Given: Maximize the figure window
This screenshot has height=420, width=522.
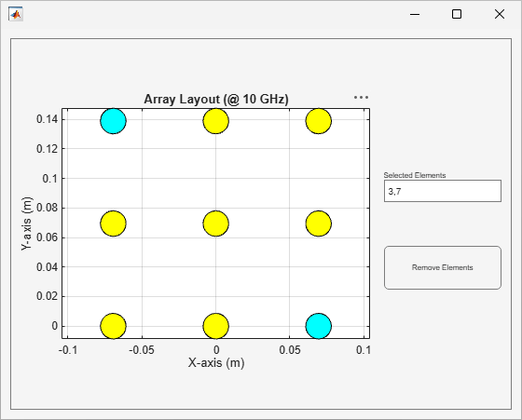Looking at the screenshot, I should click(457, 14).
